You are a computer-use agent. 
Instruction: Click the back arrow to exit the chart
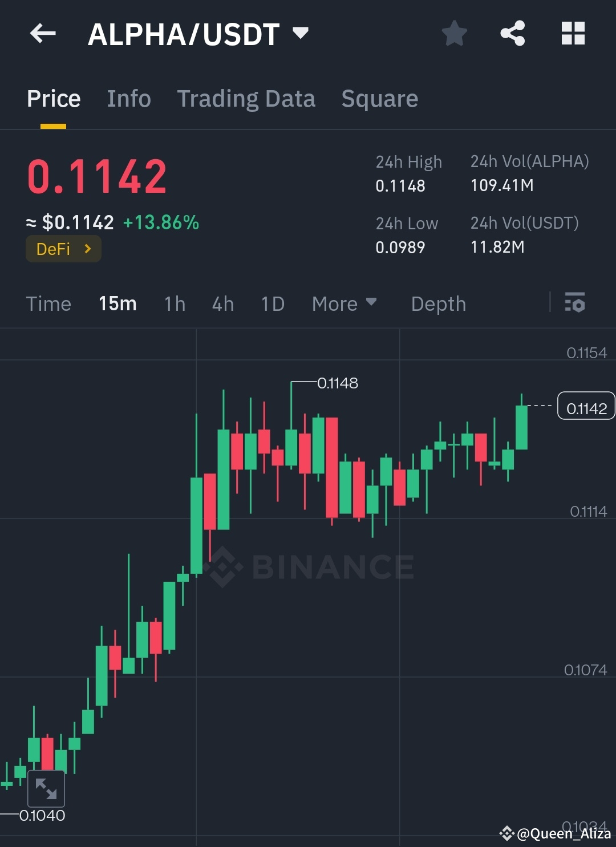(x=42, y=33)
